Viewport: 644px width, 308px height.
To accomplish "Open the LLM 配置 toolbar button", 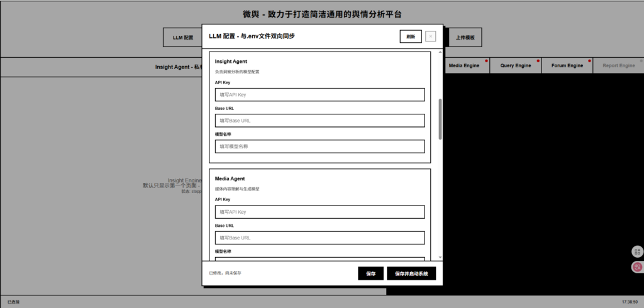I will [x=182, y=38].
